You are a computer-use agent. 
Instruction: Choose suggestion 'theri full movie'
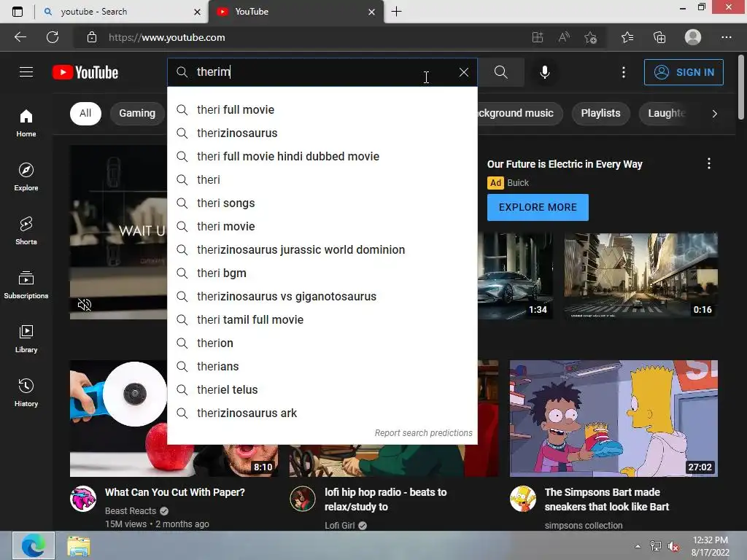point(322,110)
